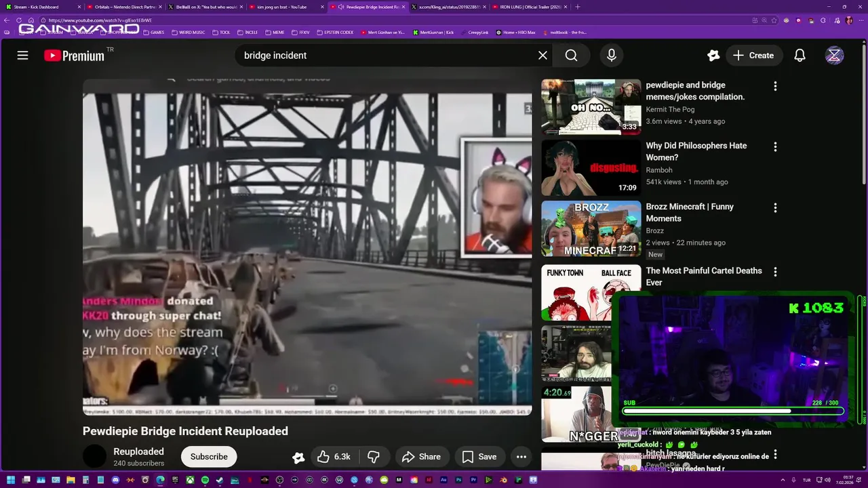Open FFXIV bookmark folder
868x488 pixels.
click(301, 33)
